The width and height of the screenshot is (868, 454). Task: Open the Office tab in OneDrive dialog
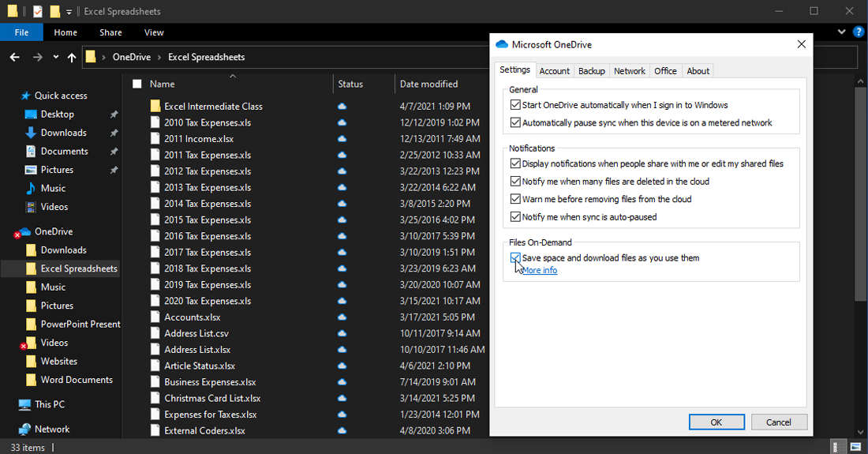[x=665, y=71]
